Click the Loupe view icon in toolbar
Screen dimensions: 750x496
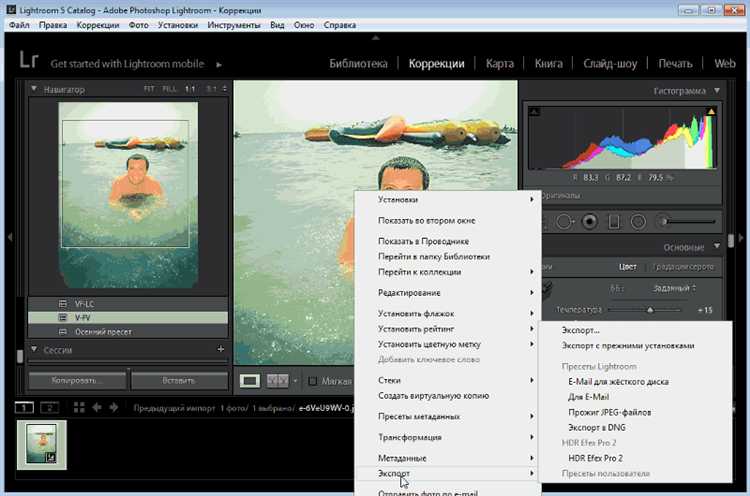pyautogui.click(x=250, y=381)
